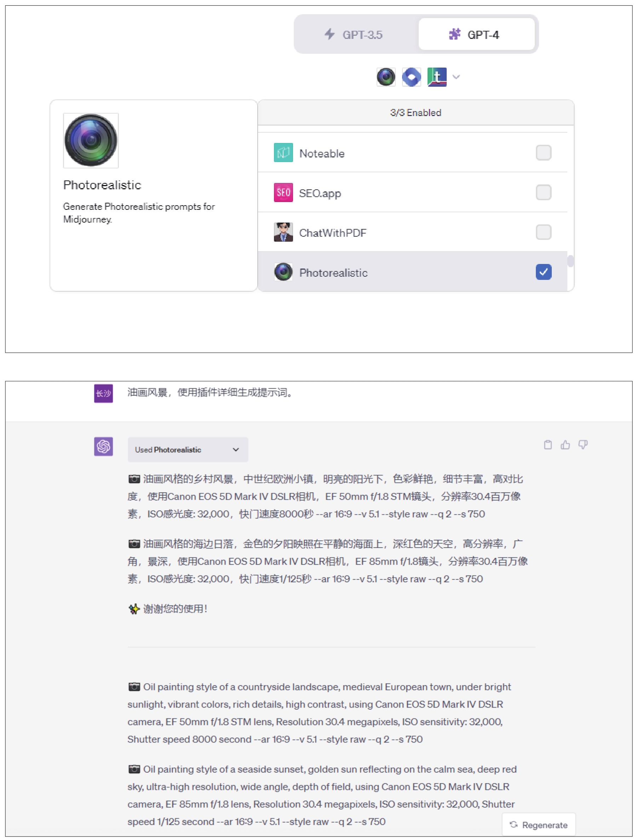Click the camera lens plugin icon below GPT-4
636x840 pixels.
(386, 77)
